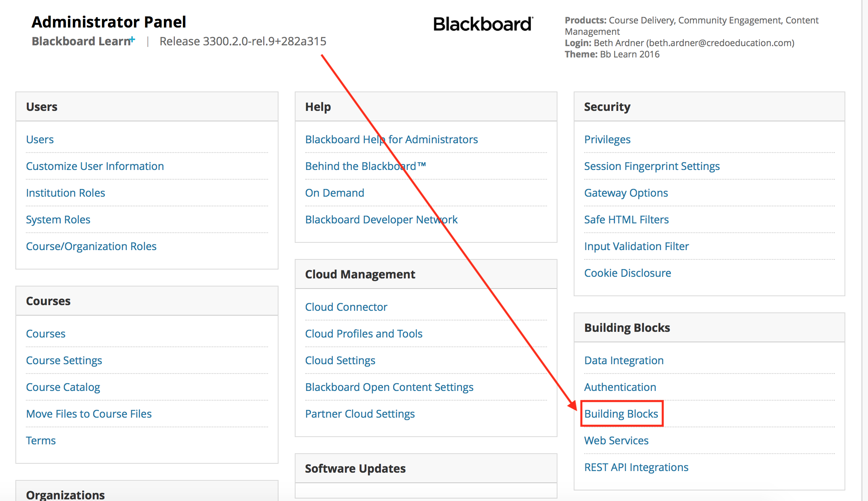Click the Login: Beth Ardner text
This screenshot has height=501, width=868.
pos(679,43)
